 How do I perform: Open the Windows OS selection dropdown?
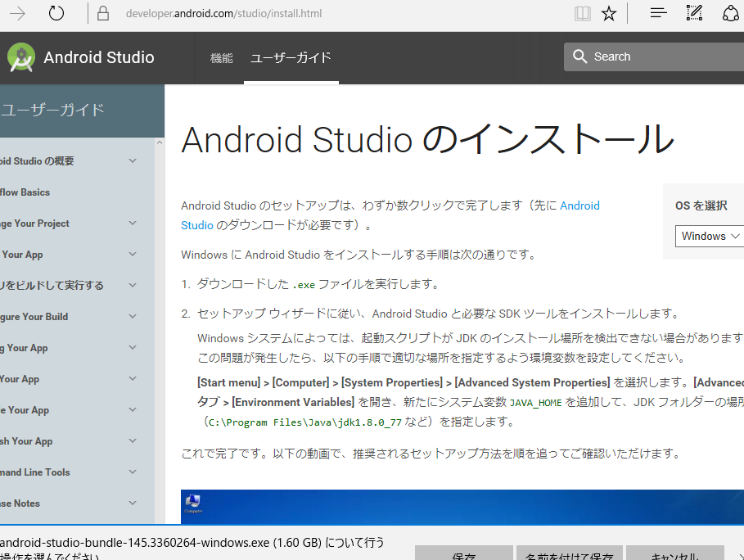pyautogui.click(x=709, y=236)
